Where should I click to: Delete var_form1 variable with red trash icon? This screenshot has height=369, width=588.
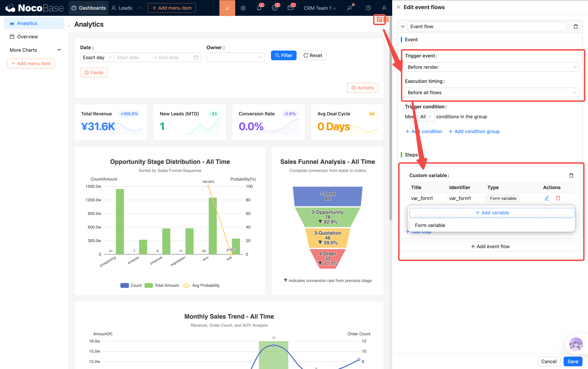(x=558, y=198)
